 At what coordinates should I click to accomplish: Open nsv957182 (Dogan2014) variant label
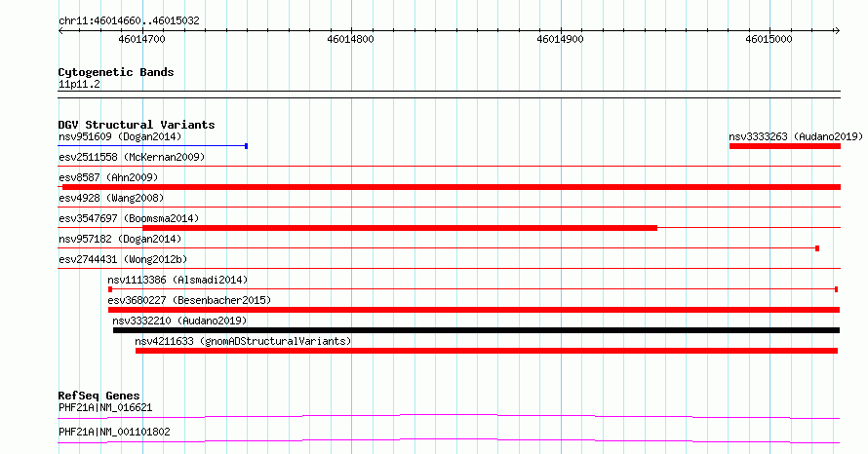(120, 239)
